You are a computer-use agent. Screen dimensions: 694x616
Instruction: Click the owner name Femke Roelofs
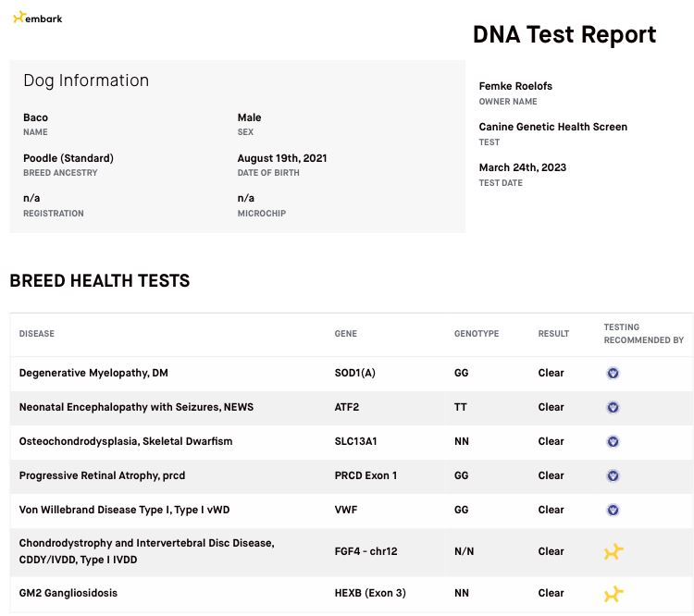pos(515,86)
